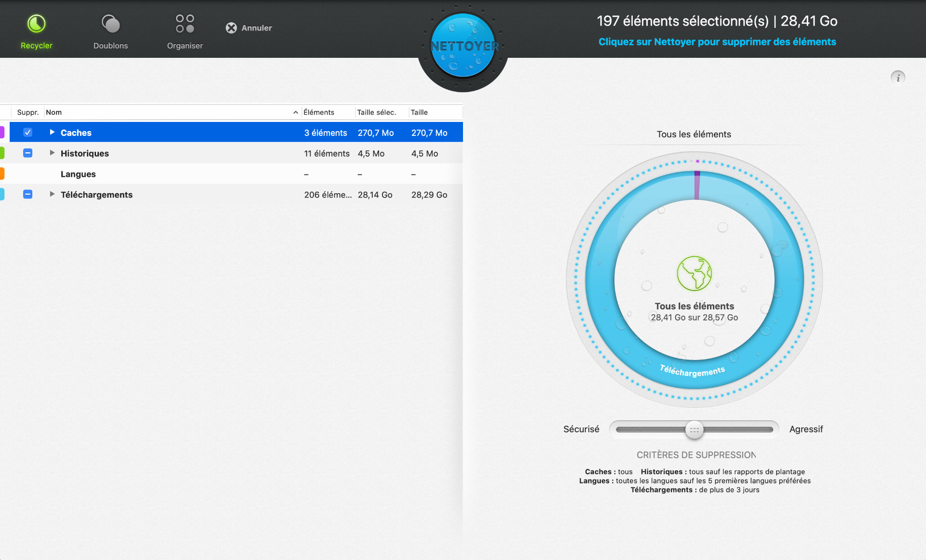Toggle the Historiques checkbox

point(27,153)
